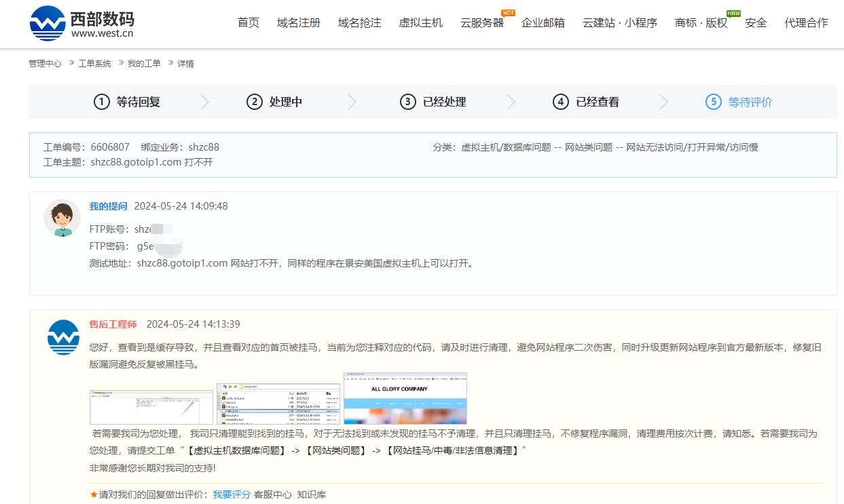Click the FTP密码 line
Image resolution: width=844 pixels, height=504 pixels.
coord(136,246)
